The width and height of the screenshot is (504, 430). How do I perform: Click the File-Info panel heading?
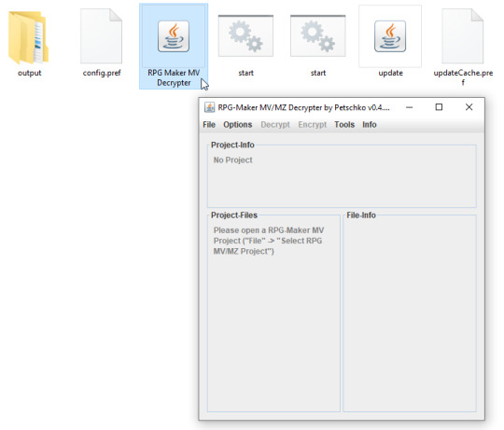361,215
